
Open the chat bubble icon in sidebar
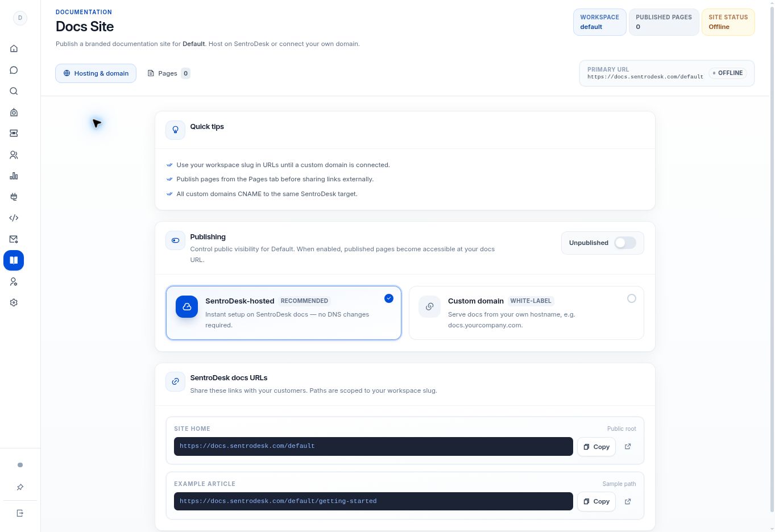[x=14, y=70]
